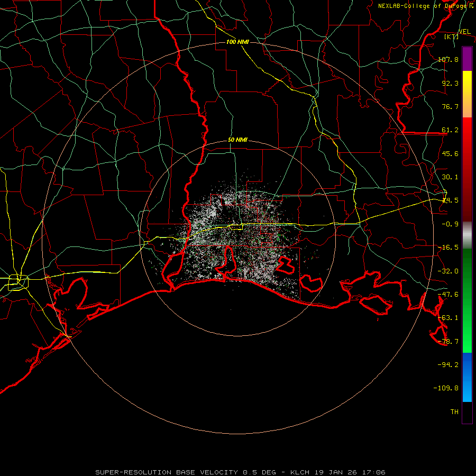This screenshot has height=476, width=476.
Task: Click the -0.9 velocity scale value
Action: (x=450, y=224)
